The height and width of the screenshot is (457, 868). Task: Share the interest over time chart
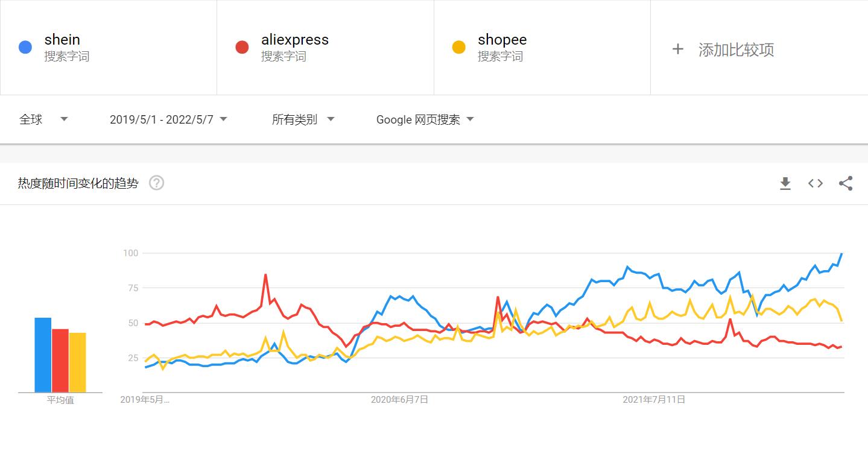pos(846,183)
